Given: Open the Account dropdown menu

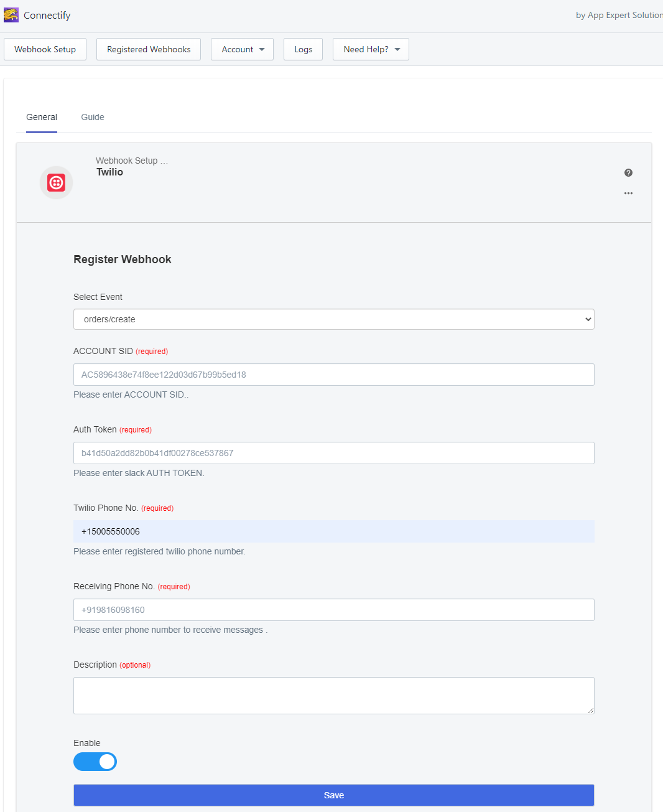Looking at the screenshot, I should click(x=242, y=49).
